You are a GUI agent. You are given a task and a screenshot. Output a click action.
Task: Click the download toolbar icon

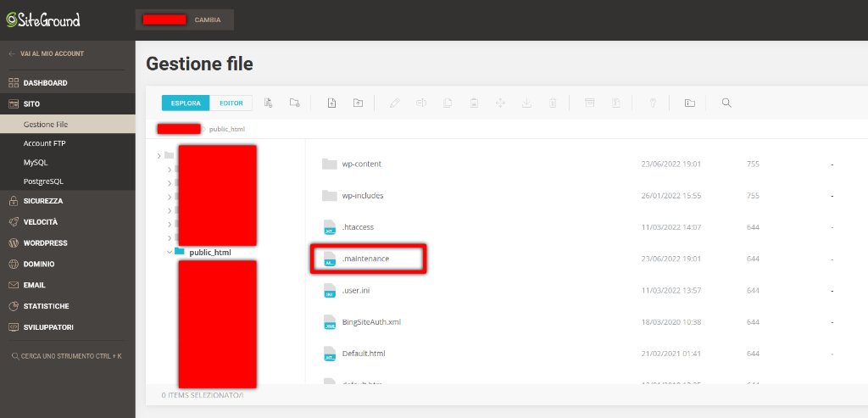tap(526, 103)
